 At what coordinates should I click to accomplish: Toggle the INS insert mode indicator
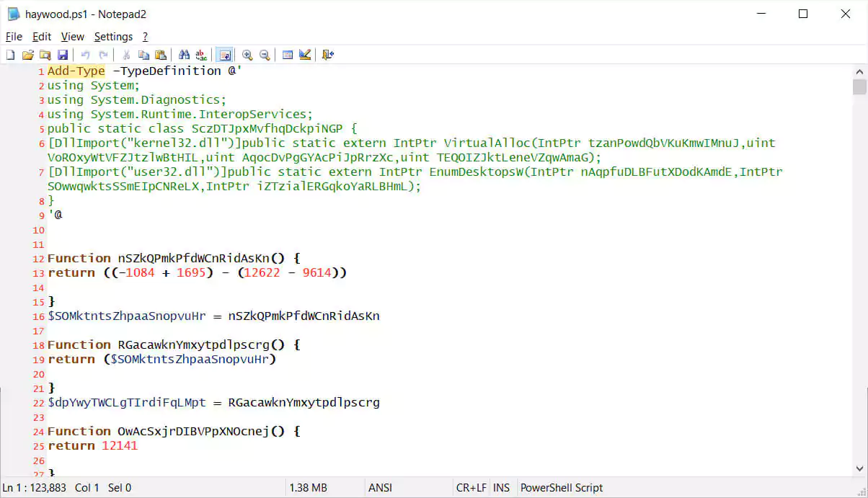[x=501, y=488]
